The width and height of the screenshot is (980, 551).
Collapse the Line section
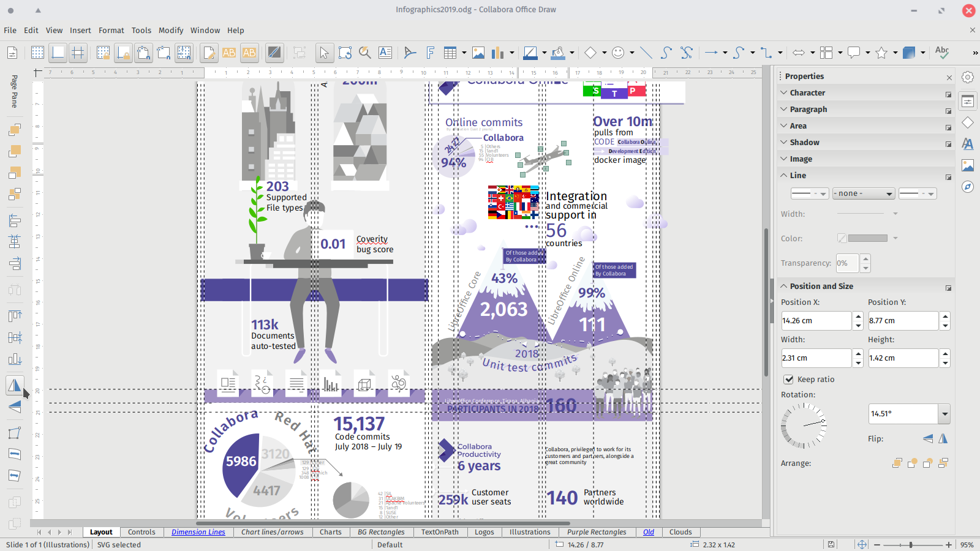(x=797, y=176)
